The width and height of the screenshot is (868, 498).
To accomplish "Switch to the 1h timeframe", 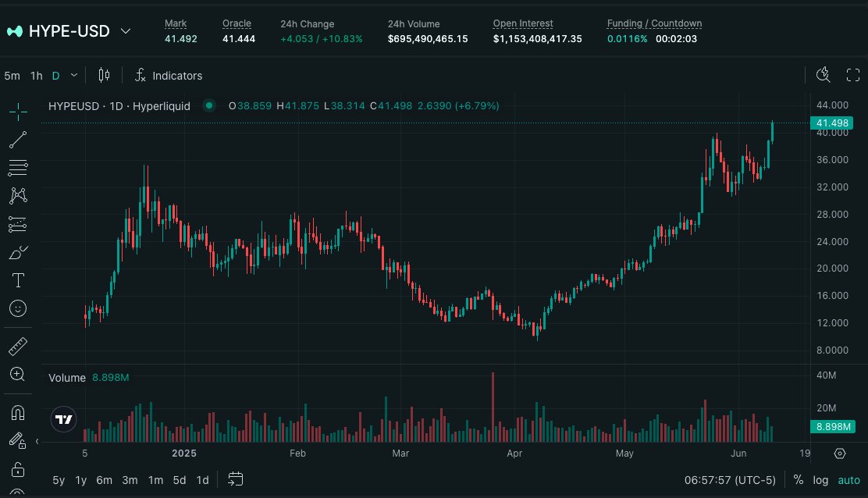I will [x=37, y=76].
